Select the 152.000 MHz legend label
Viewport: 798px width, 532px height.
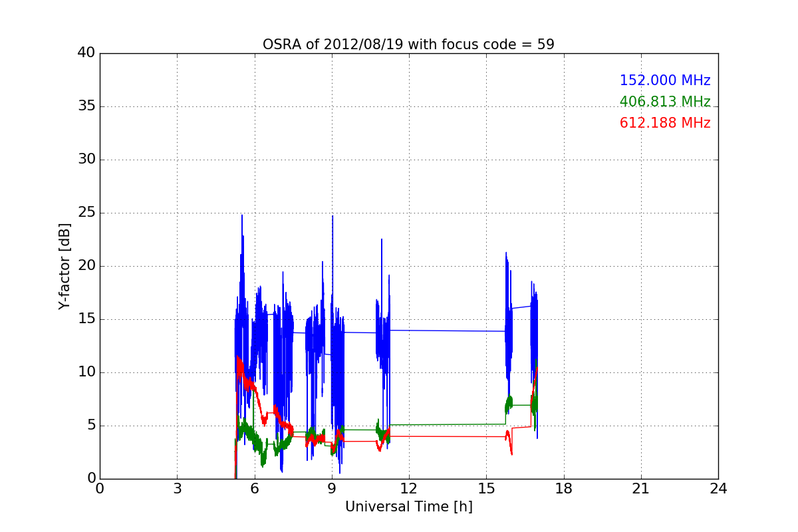(665, 80)
